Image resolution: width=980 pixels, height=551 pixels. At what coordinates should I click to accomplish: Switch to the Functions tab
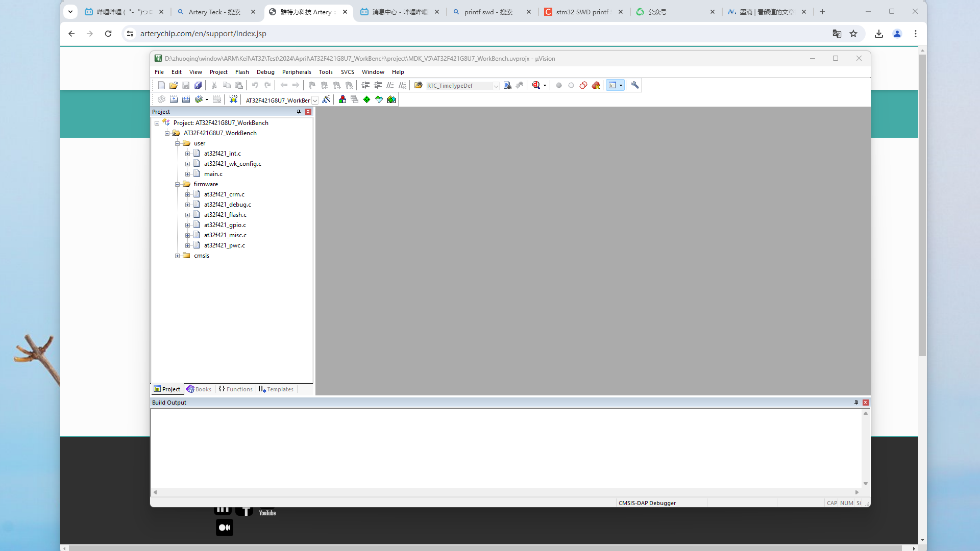pos(235,389)
